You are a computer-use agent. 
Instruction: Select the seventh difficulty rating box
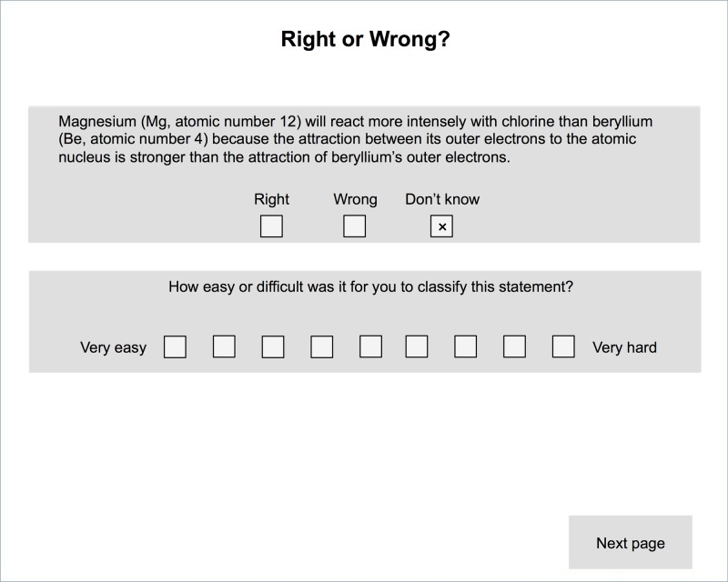tap(466, 346)
